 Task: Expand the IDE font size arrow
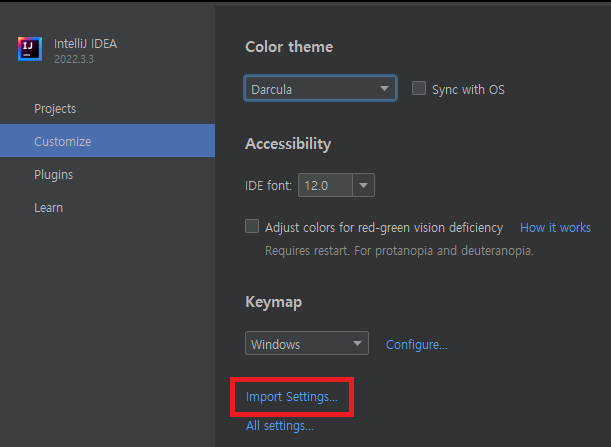tap(363, 185)
